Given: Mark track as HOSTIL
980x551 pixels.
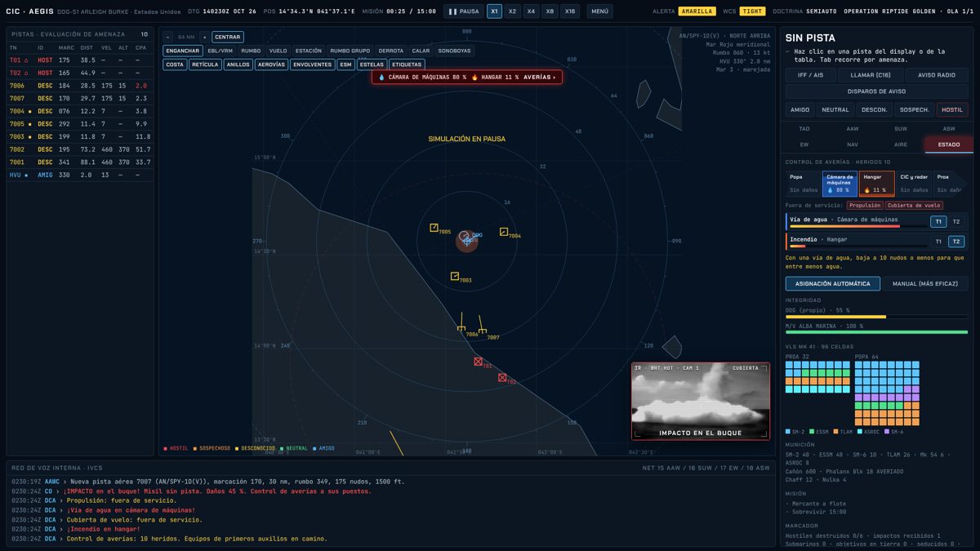Looking at the screenshot, I should tap(952, 109).
